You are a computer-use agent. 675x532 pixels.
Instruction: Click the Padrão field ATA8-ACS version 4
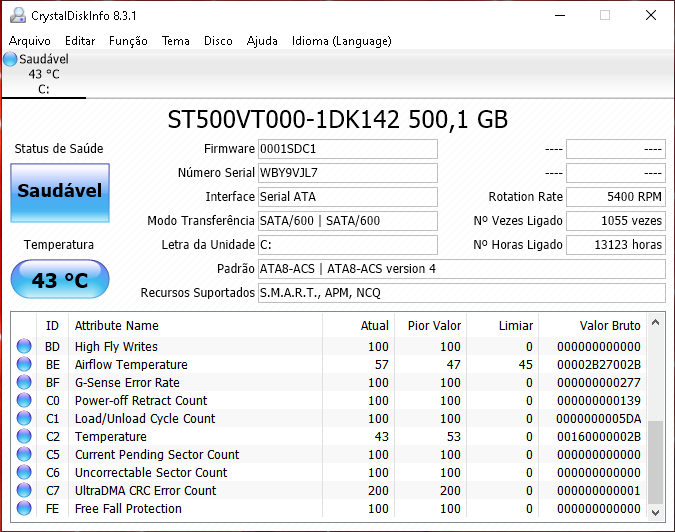pyautogui.click(x=462, y=269)
